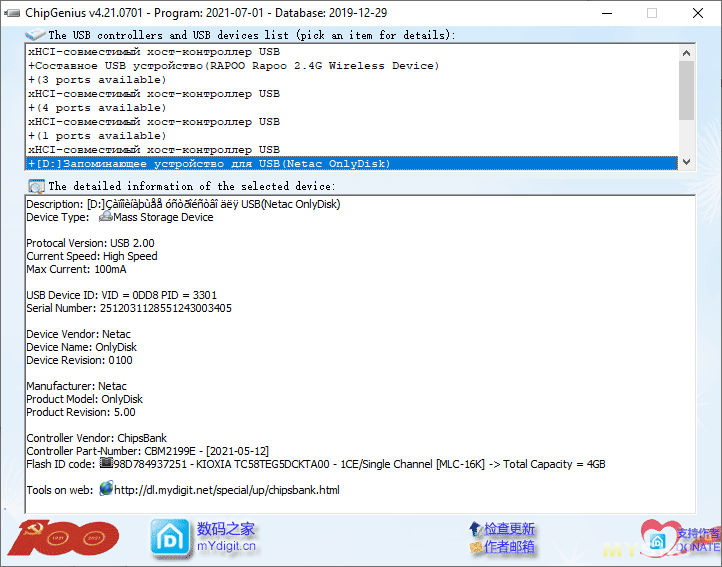
Task: Open the dl.mydigit.net chipsbank tools link
Action: [227, 490]
